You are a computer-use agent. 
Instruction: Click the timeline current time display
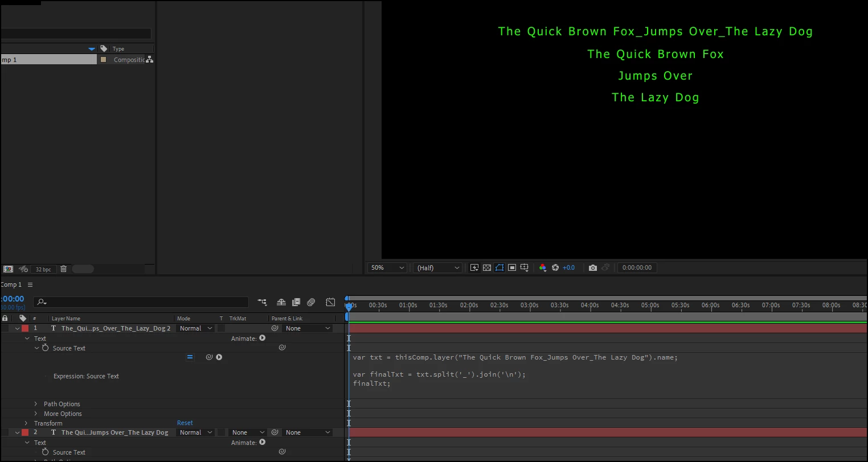[x=13, y=299]
